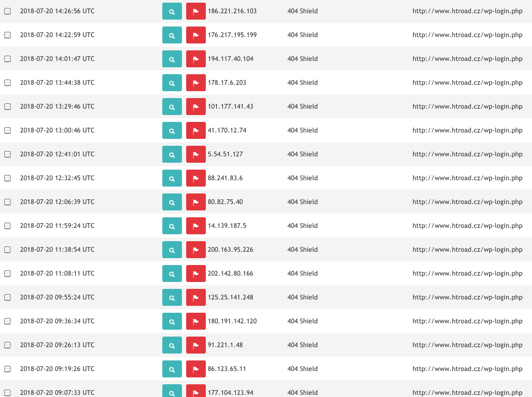Look up details for IP 80.82.75.40
The image size is (532, 397).
(172, 202)
